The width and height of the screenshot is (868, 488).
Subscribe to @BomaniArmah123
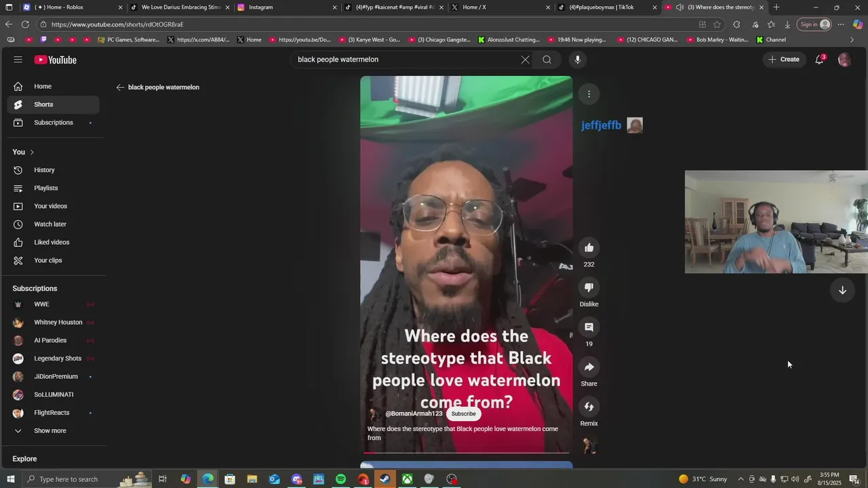(x=464, y=414)
